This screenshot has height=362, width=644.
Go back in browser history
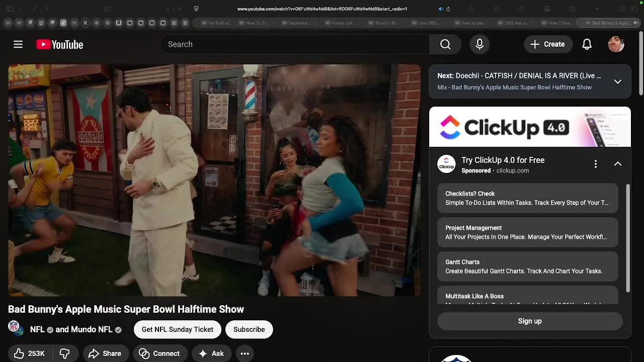point(34,9)
